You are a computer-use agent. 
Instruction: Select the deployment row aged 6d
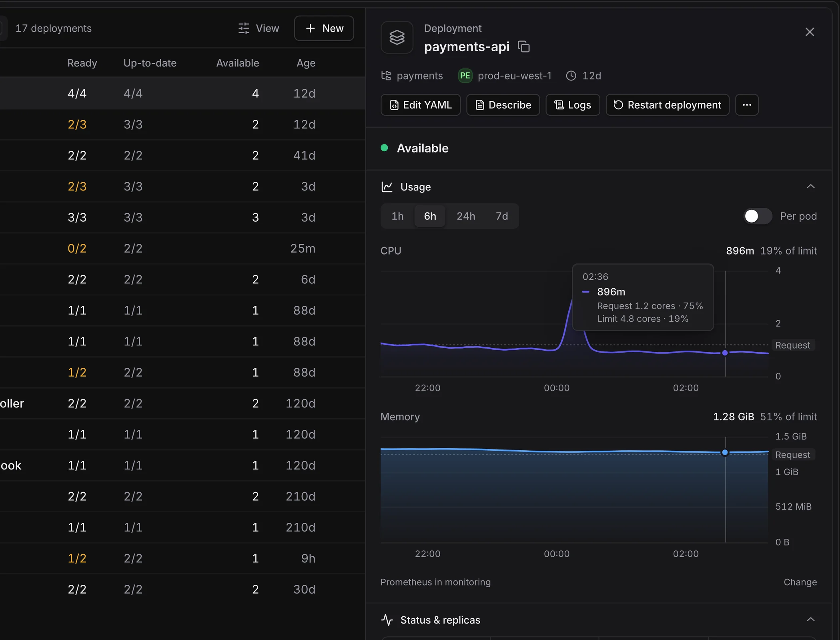click(x=182, y=279)
